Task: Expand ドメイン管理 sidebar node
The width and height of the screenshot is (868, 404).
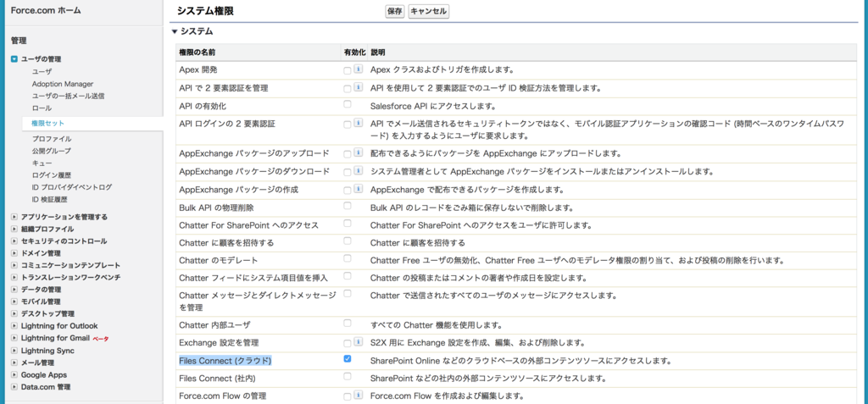Action: [x=14, y=253]
